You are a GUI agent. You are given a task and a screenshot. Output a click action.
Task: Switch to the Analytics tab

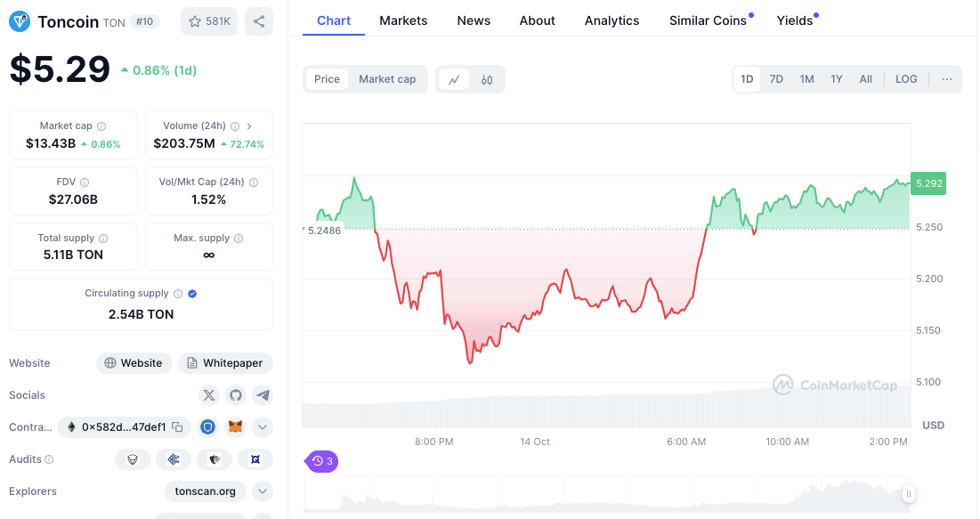click(x=611, y=20)
